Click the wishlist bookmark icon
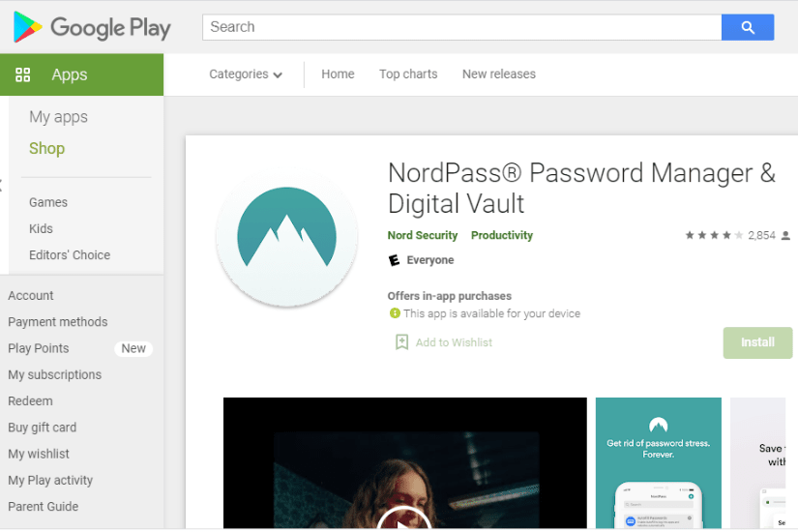 tap(401, 342)
